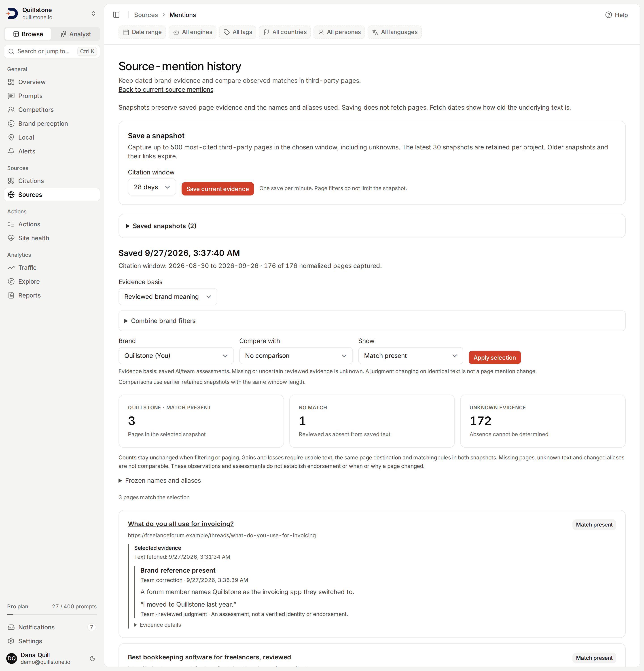Open All languages filter
The height and width of the screenshot is (671, 644).
click(395, 32)
